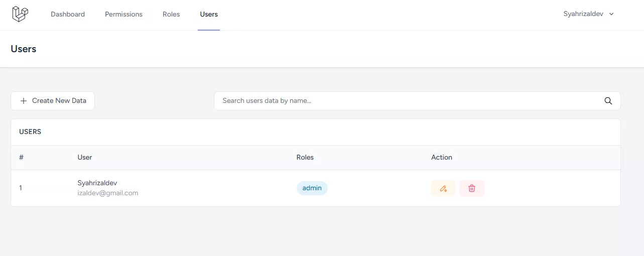The height and width of the screenshot is (256, 644).
Task: Click the plus icon beside Create New Data
Action: (24, 101)
